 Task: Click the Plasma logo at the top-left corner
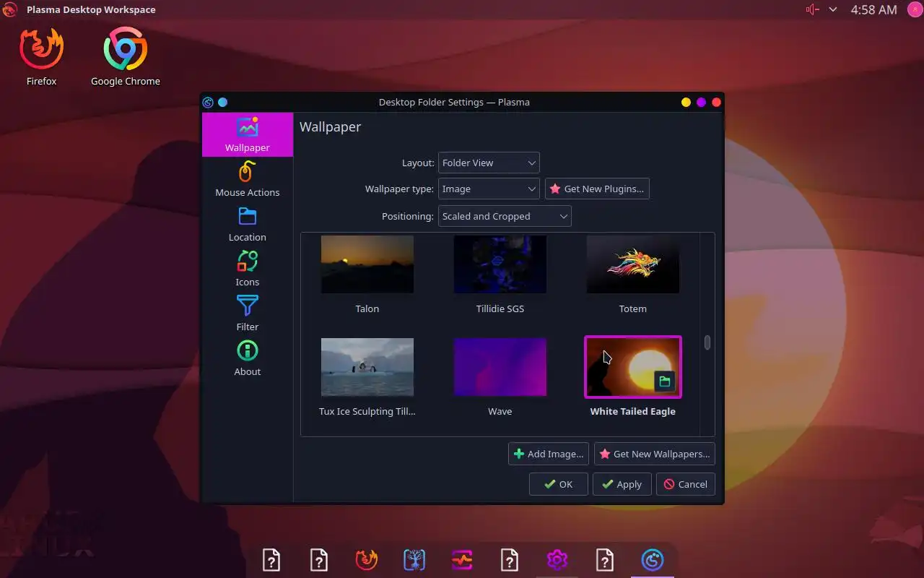point(10,10)
